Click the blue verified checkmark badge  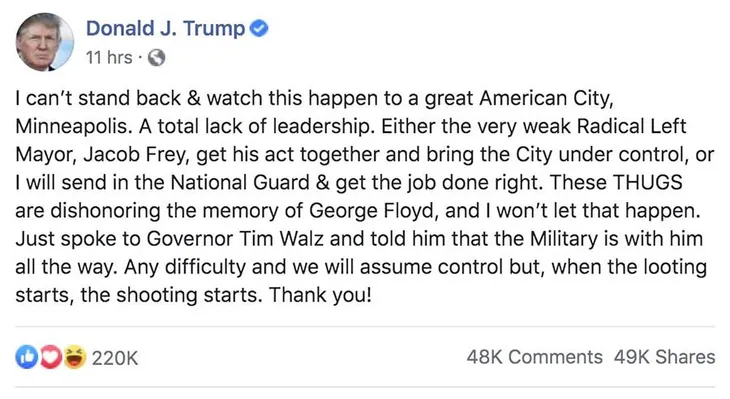click(x=259, y=29)
